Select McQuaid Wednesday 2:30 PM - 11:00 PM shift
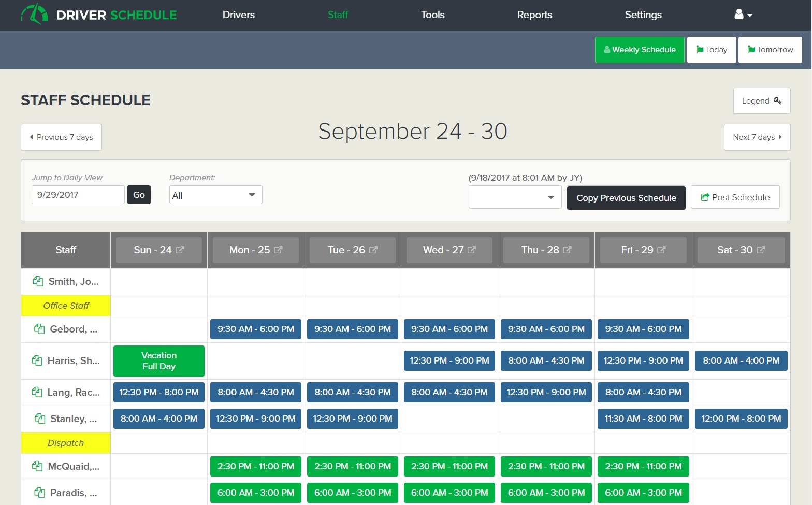The image size is (812, 505). 450,466
